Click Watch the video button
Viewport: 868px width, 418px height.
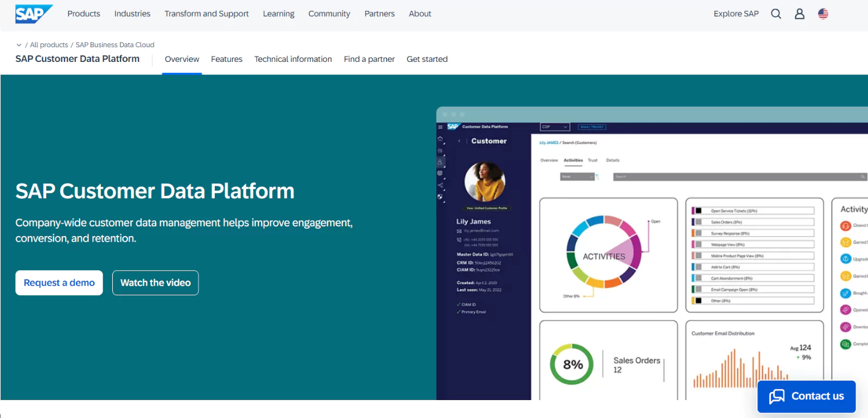point(156,283)
